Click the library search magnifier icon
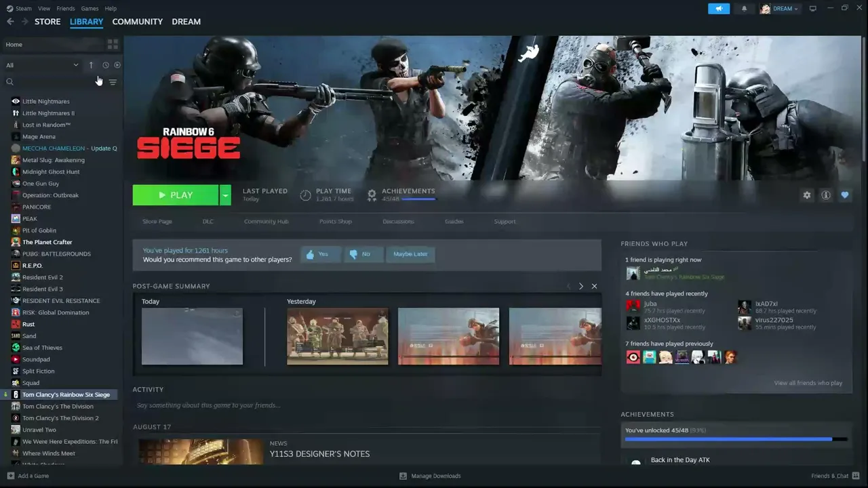This screenshot has width=868, height=488. [9, 82]
